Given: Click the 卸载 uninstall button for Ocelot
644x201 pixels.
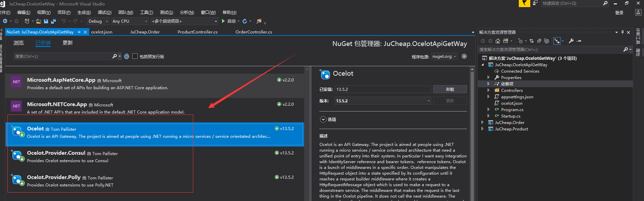Looking at the screenshot, I should 450,89.
